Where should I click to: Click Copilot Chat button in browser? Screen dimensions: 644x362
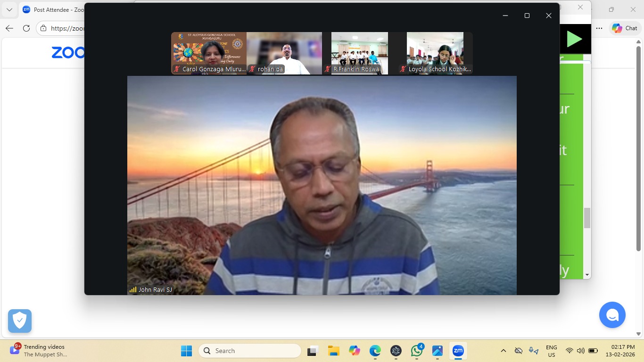[x=625, y=28]
